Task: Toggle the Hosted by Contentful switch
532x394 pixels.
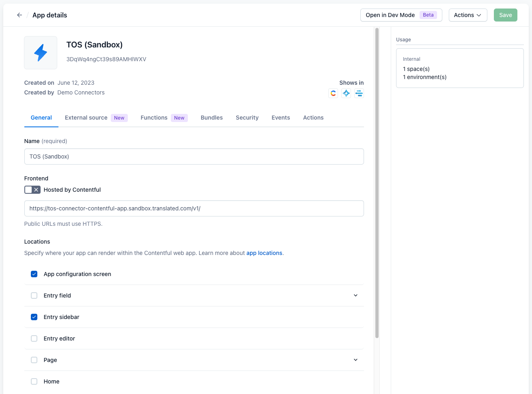Action: tap(32, 190)
